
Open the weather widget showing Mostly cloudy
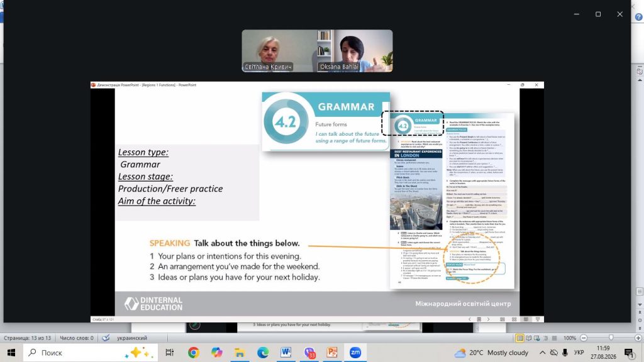point(491,353)
